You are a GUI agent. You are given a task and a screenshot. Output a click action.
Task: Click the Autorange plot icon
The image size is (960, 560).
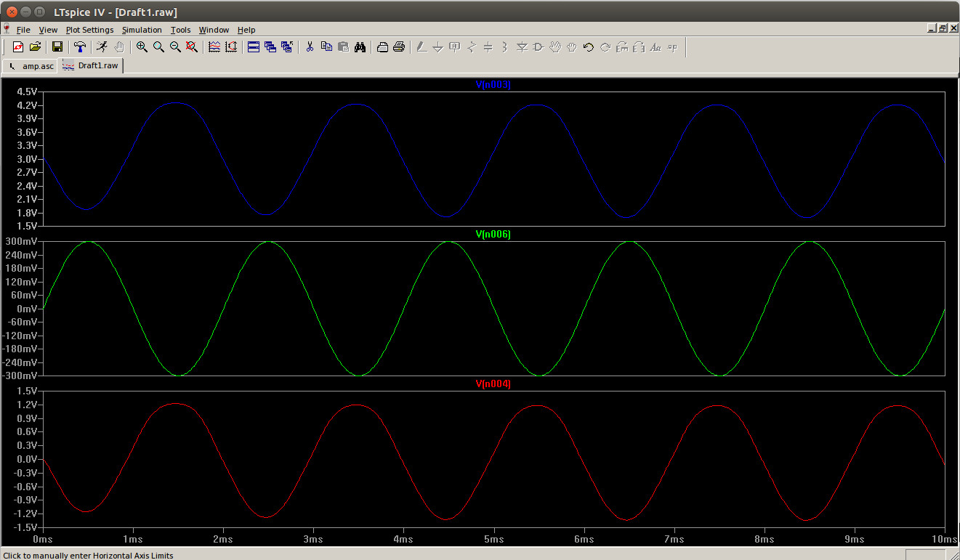[231, 47]
